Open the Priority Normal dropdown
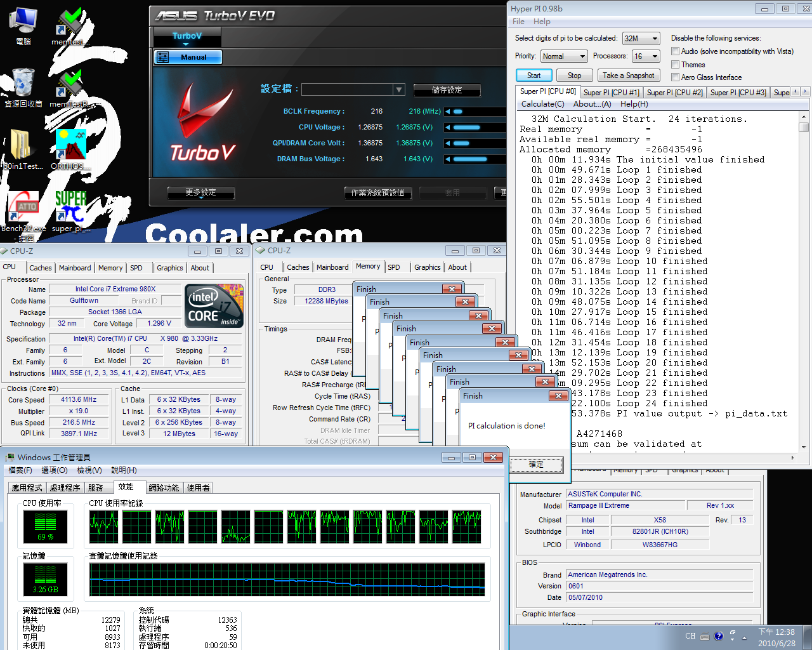Screen dimensions: 812x650 tap(563, 56)
